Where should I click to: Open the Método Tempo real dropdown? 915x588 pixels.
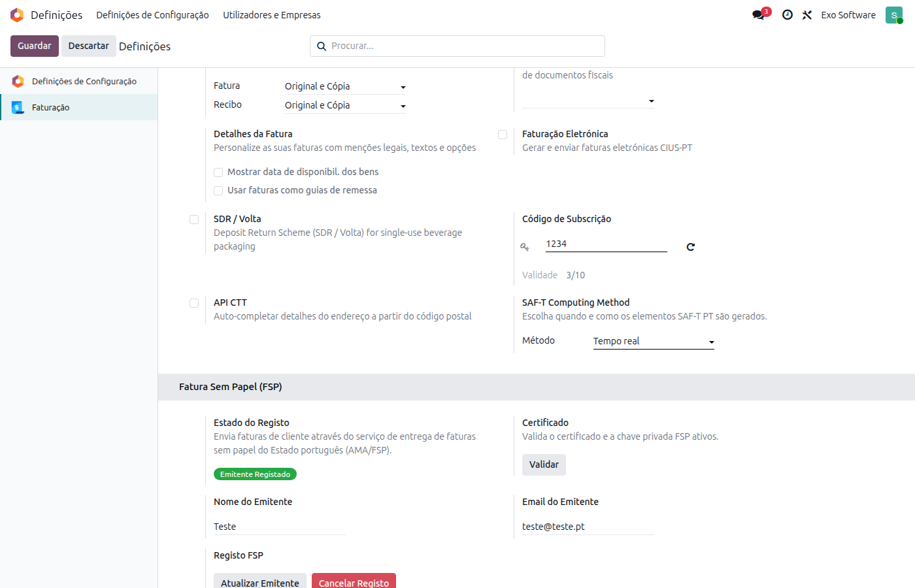coord(654,341)
